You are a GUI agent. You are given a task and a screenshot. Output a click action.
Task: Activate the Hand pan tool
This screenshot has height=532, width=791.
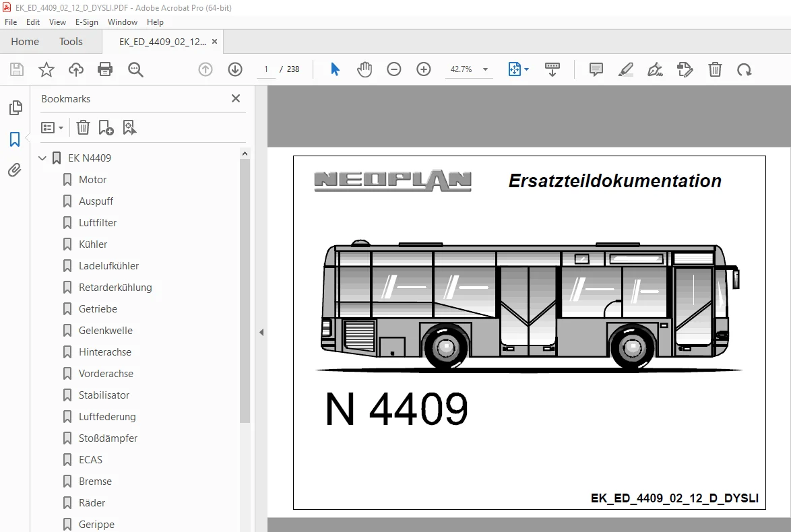(365, 69)
